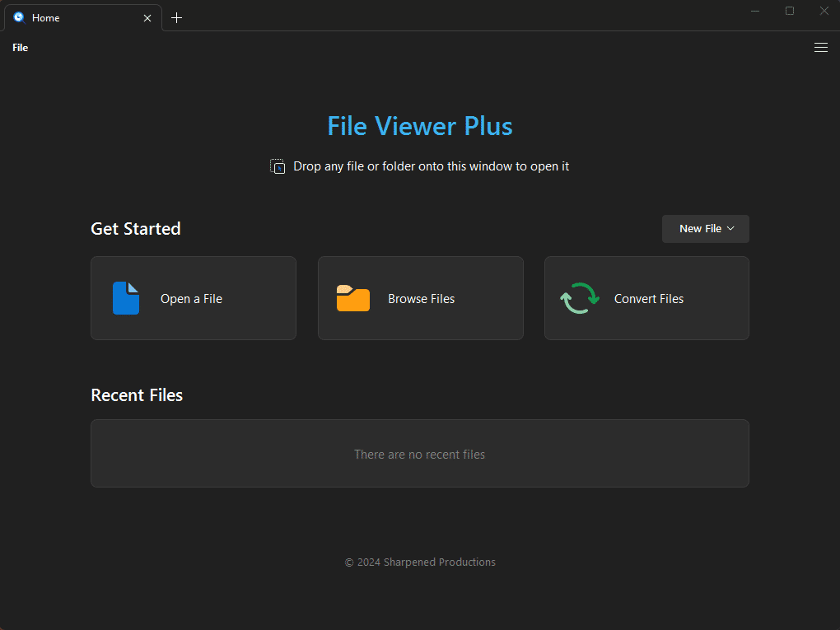Click the Get Started heading
840x630 pixels.
(x=136, y=229)
